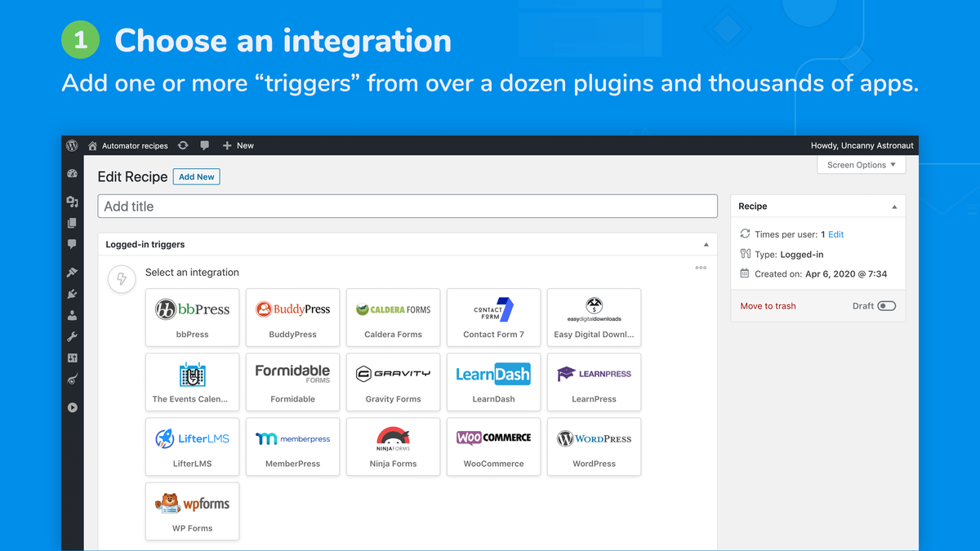Open the Screen Options dropdown

862,165
